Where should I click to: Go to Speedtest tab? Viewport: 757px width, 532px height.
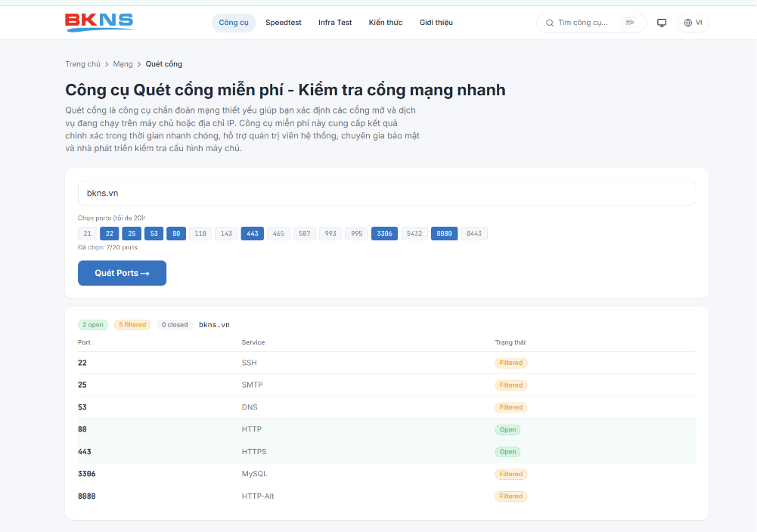click(284, 23)
